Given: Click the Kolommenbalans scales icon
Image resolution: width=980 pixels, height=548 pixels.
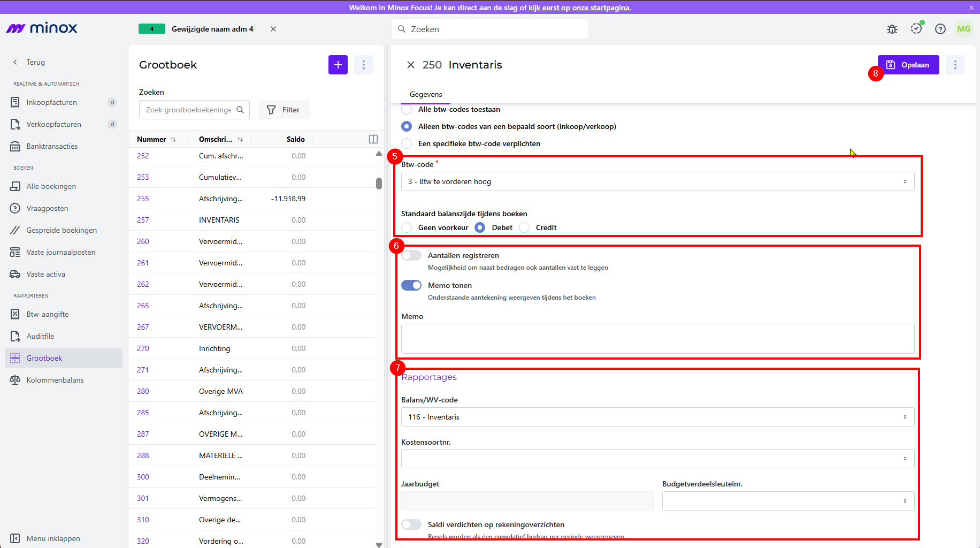Looking at the screenshot, I should pos(15,380).
